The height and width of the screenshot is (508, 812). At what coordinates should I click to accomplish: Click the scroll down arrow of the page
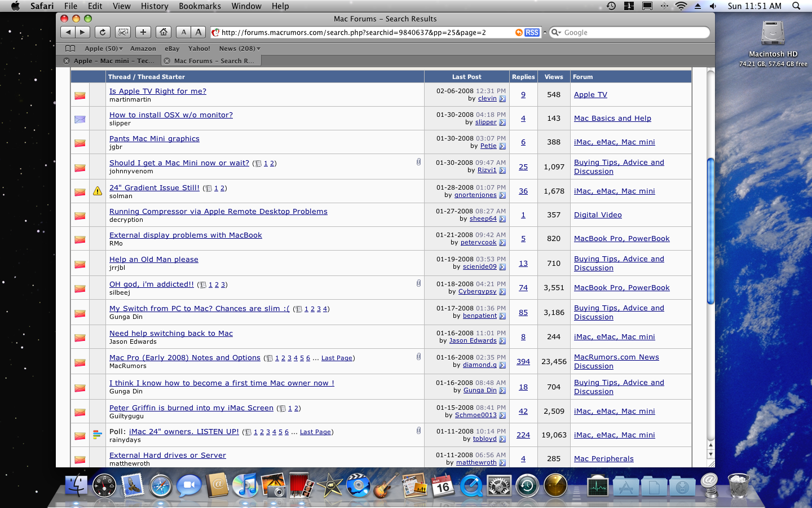[x=710, y=454]
